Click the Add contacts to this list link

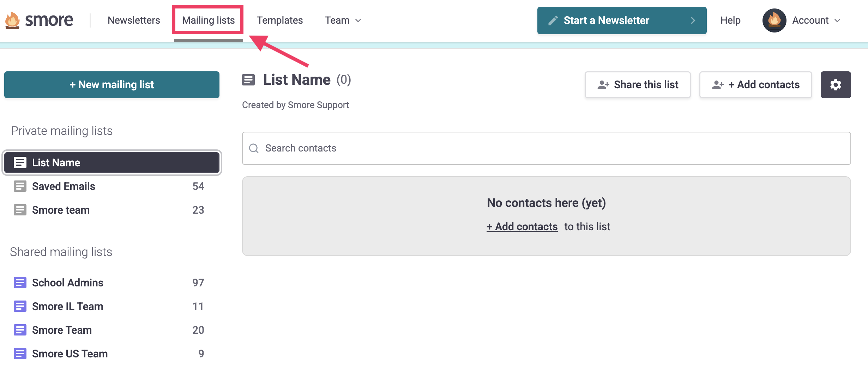click(522, 226)
